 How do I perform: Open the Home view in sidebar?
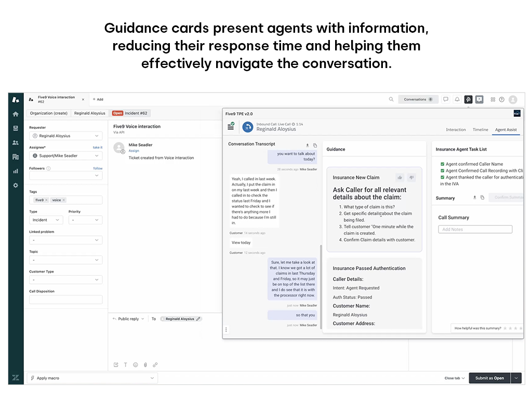tap(16, 114)
